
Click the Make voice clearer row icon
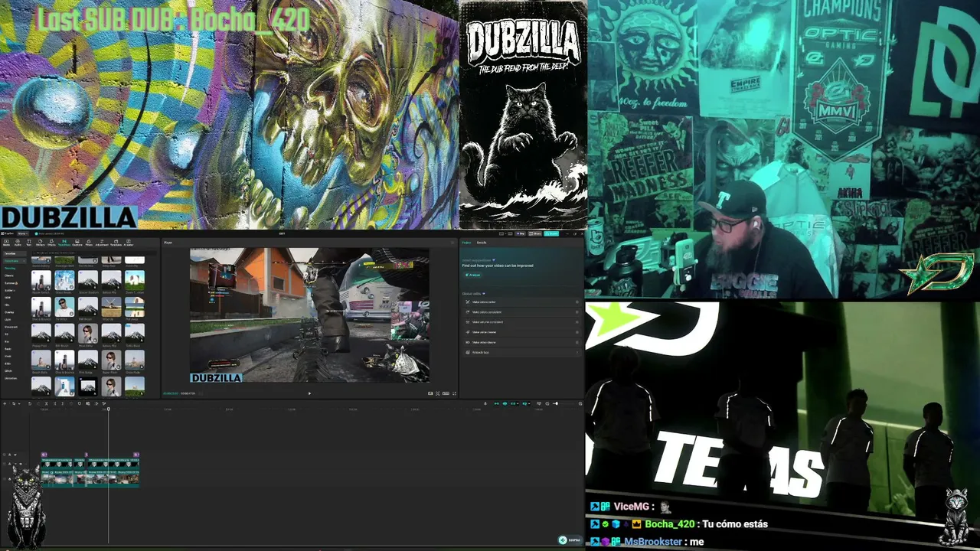(x=468, y=332)
